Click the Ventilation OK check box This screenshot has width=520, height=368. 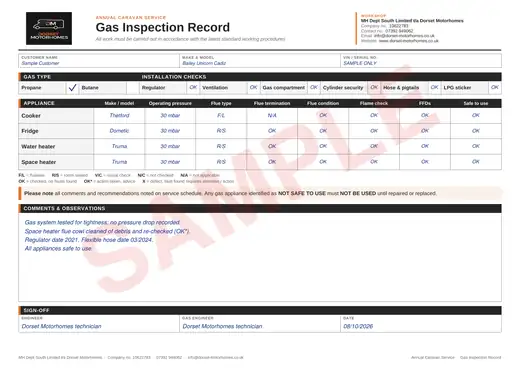253,88
